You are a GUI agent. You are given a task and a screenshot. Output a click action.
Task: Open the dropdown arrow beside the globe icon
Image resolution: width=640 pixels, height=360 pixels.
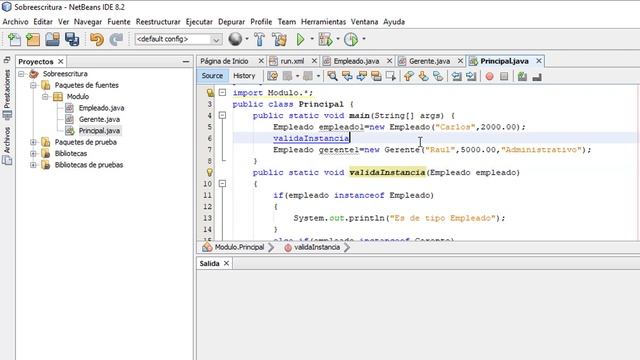point(247,39)
